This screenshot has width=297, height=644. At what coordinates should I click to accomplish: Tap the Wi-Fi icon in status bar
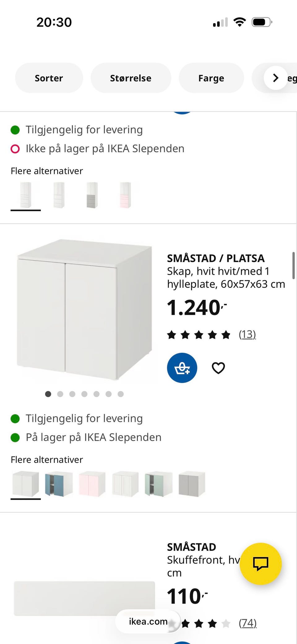point(239,22)
